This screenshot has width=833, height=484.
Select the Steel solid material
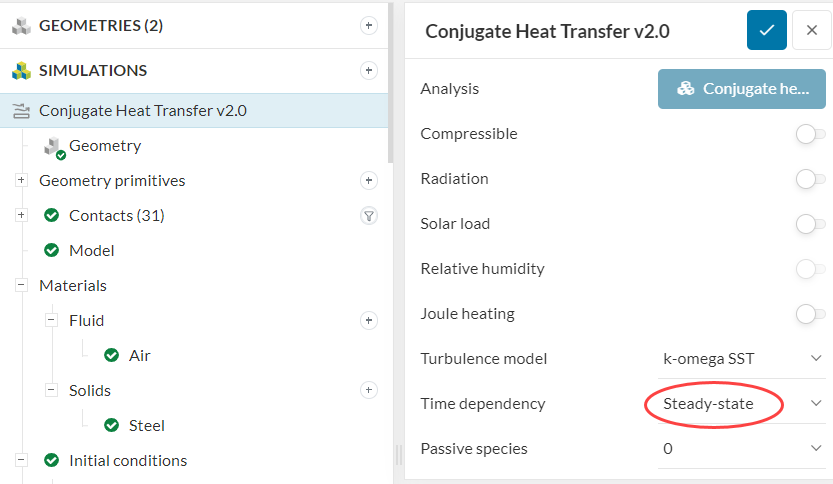pos(146,425)
